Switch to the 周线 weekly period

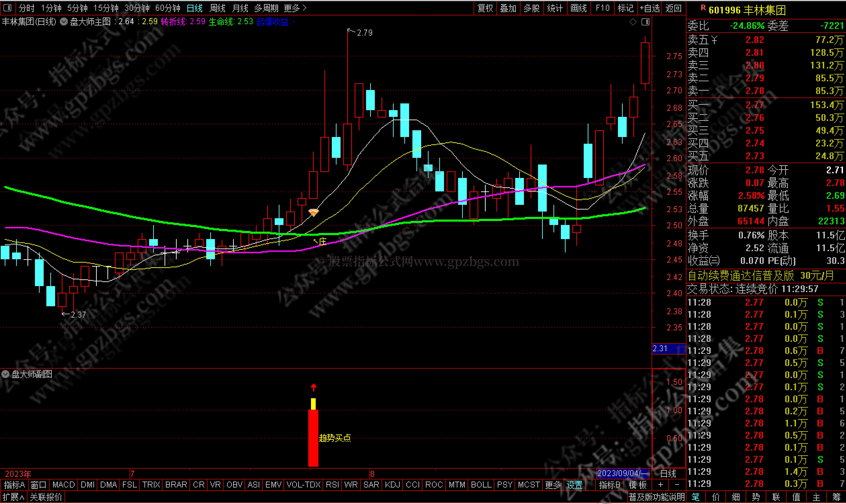pyautogui.click(x=217, y=8)
